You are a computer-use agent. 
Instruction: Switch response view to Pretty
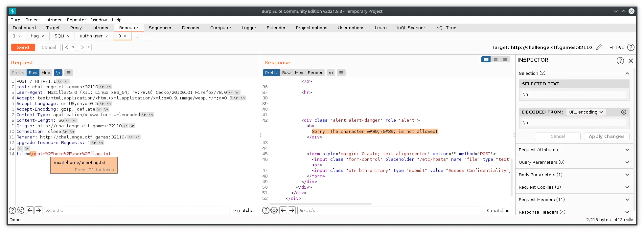coord(271,73)
